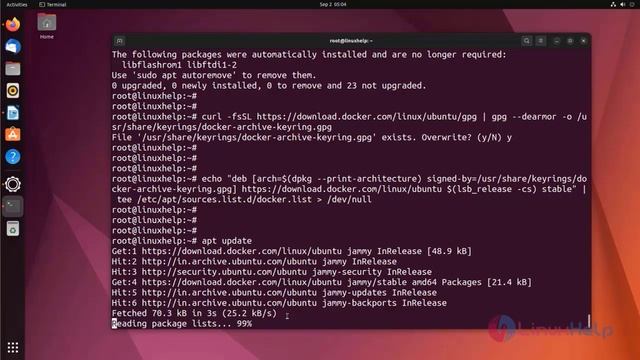Close the terminal window
640x360 pixels.
click(x=583, y=41)
